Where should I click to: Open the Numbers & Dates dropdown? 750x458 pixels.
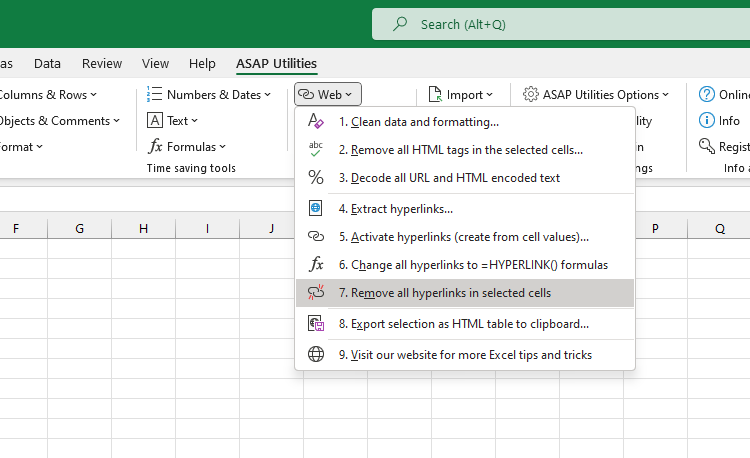point(209,95)
